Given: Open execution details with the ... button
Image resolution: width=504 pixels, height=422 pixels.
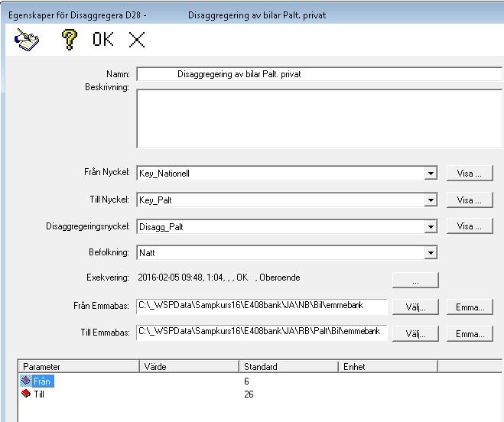Looking at the screenshot, I should tap(415, 281).
